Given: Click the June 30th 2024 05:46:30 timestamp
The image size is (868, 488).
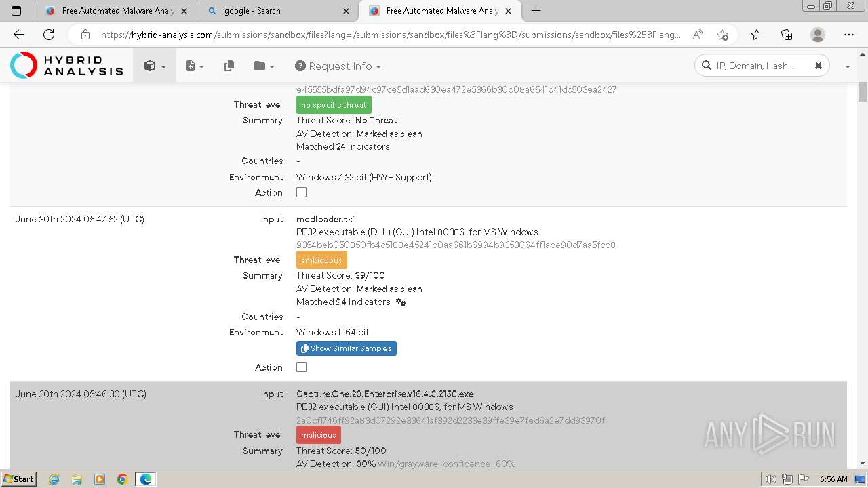Looking at the screenshot, I should (x=81, y=394).
